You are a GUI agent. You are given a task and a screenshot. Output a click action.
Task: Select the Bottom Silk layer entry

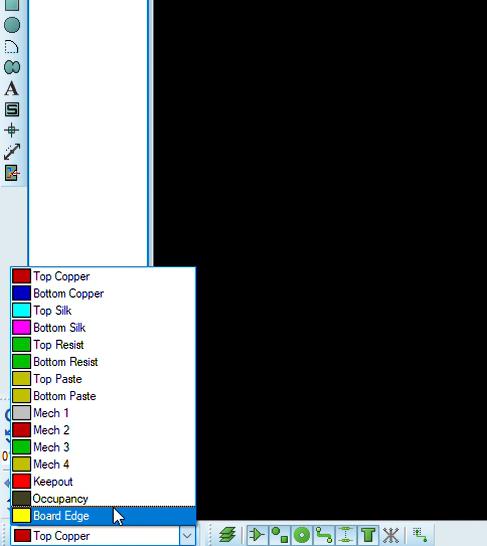103,327
